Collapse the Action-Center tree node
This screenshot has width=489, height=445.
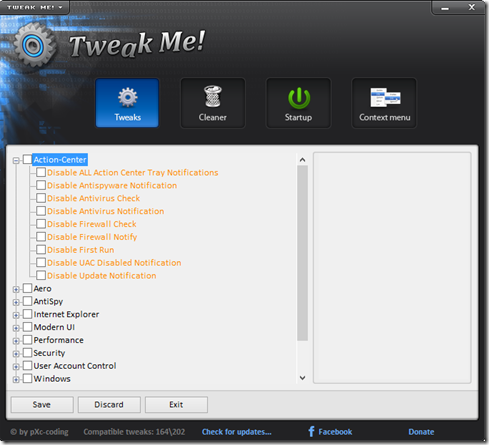pyautogui.click(x=16, y=161)
